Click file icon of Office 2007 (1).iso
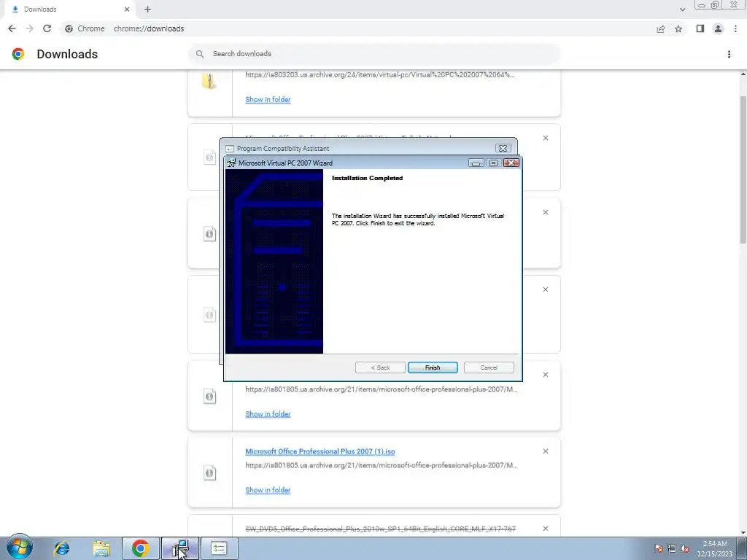This screenshot has width=747, height=560. [x=209, y=472]
